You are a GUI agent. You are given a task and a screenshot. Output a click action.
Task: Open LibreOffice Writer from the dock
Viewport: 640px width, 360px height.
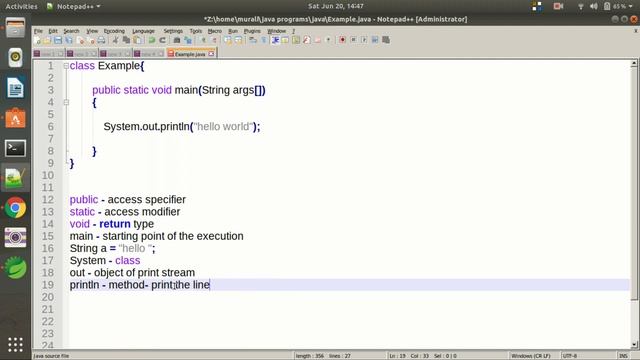(16, 88)
